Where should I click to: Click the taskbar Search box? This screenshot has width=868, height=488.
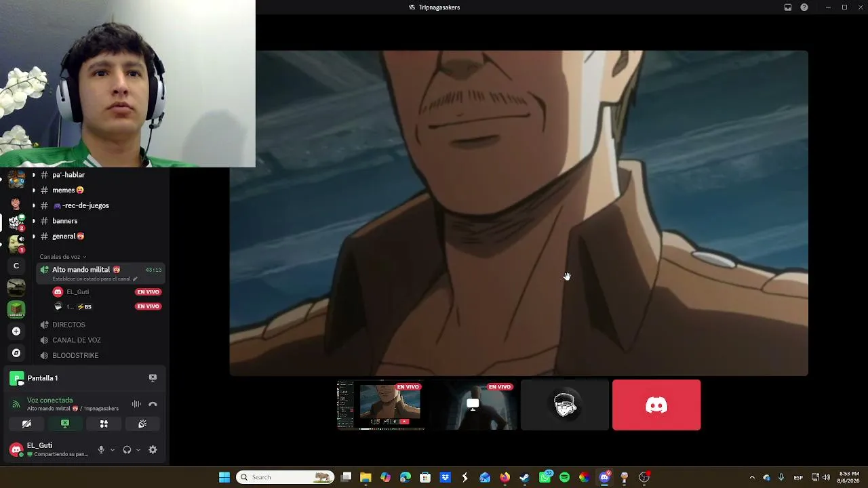(285, 477)
